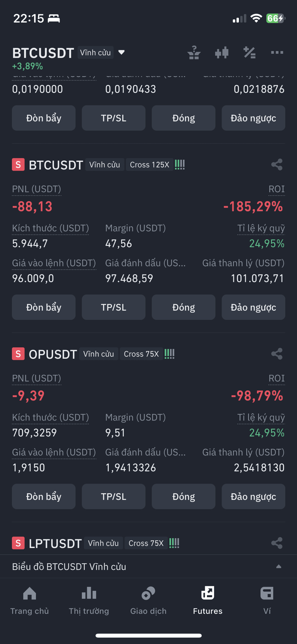Open the rewards gift icon in header

[194, 52]
